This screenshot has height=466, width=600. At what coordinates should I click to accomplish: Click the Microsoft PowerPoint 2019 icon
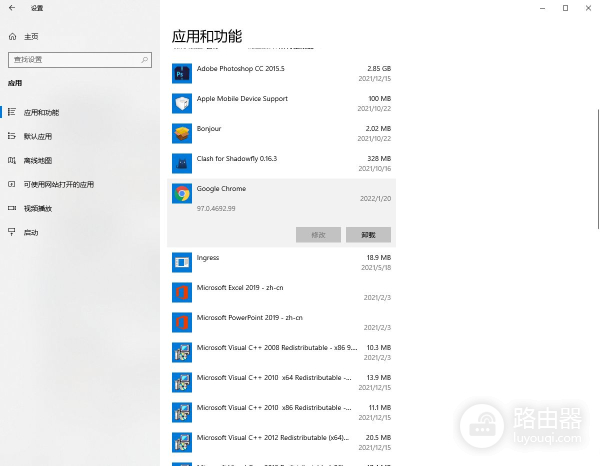182,323
